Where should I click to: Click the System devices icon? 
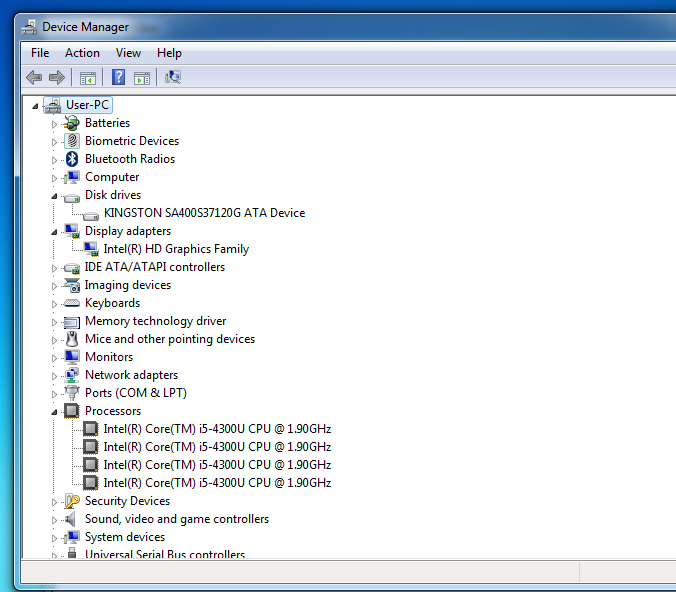tap(72, 537)
